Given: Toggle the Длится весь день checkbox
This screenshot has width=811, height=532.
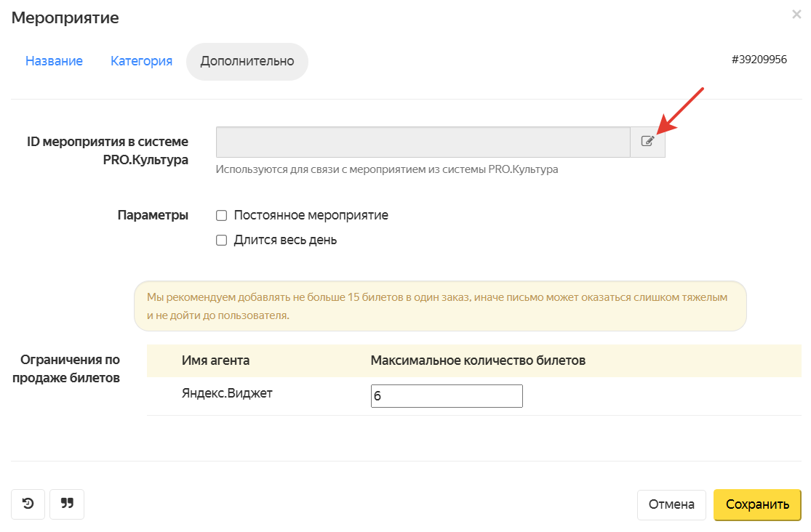Looking at the screenshot, I should [222, 241].
